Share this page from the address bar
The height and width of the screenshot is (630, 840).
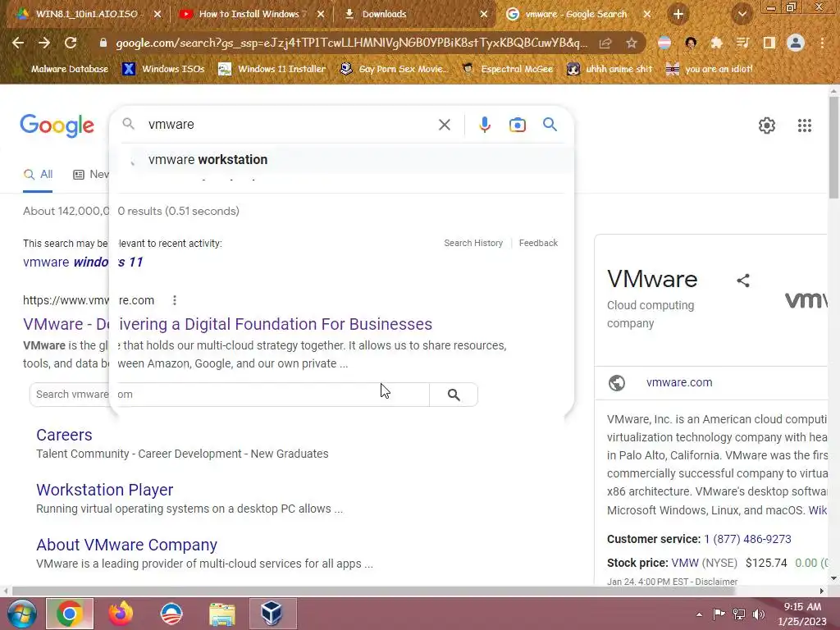click(x=605, y=43)
